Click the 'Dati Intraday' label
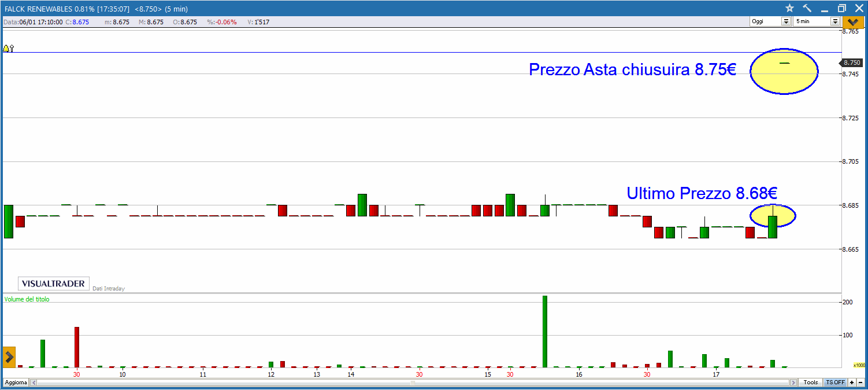The image size is (868, 390). [109, 288]
